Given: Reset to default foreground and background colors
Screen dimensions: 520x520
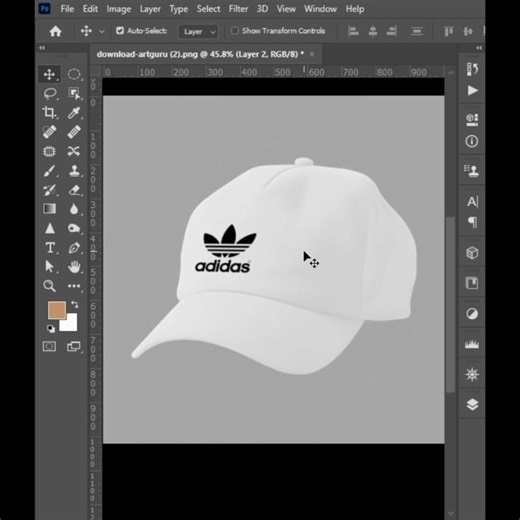Looking at the screenshot, I should (x=51, y=329).
